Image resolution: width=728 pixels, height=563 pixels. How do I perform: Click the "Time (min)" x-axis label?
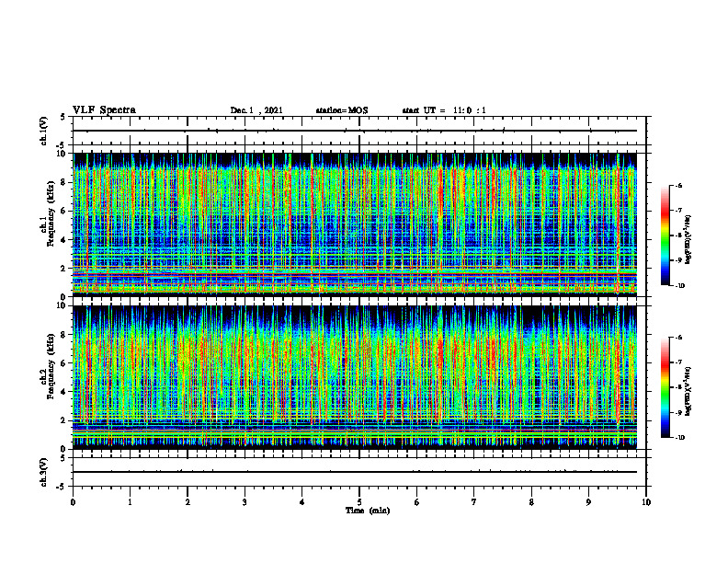(368, 511)
